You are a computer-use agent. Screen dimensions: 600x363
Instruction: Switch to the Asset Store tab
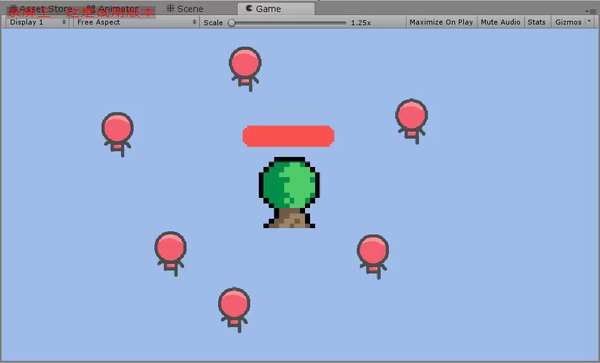[40, 9]
